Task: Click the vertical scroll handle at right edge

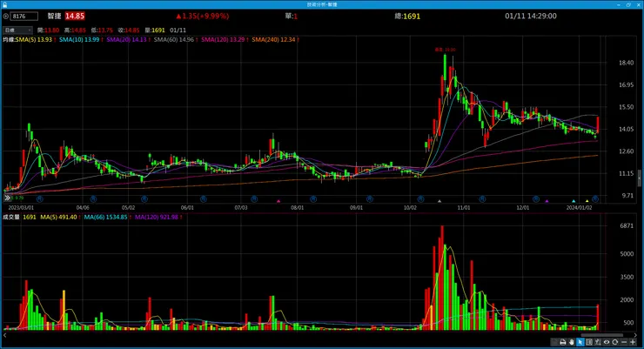Action: pyautogui.click(x=640, y=178)
